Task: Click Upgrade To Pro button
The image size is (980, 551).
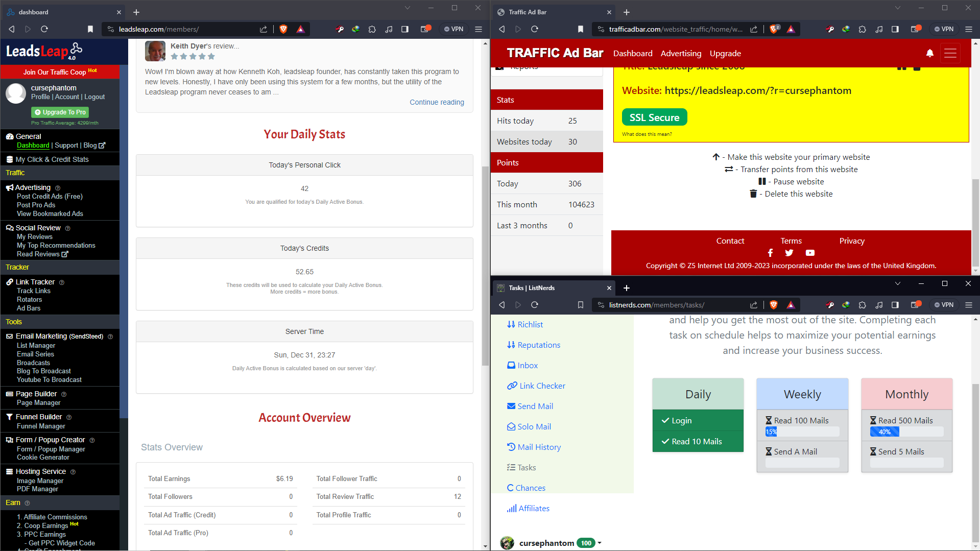Action: point(60,112)
